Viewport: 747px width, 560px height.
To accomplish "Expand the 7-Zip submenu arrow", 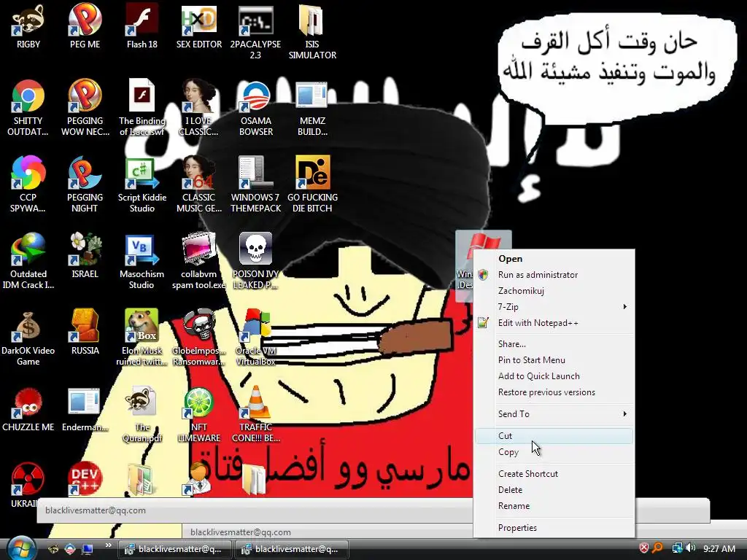I will (625, 307).
